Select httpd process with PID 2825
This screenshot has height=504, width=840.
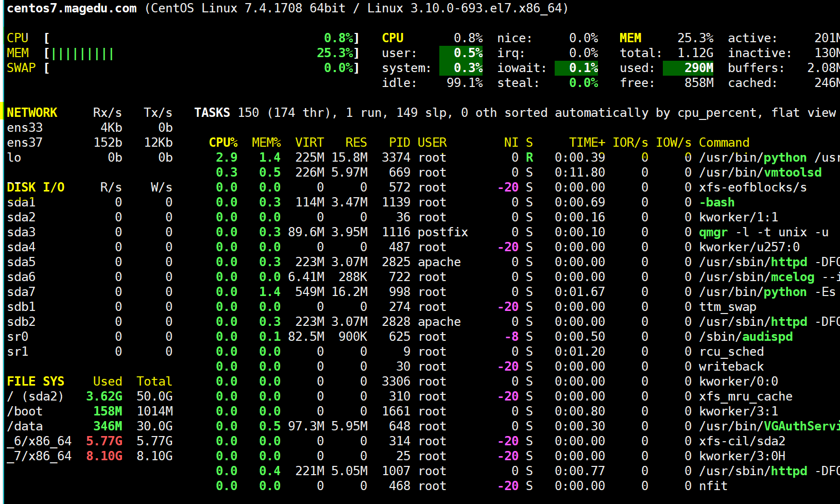[524, 262]
